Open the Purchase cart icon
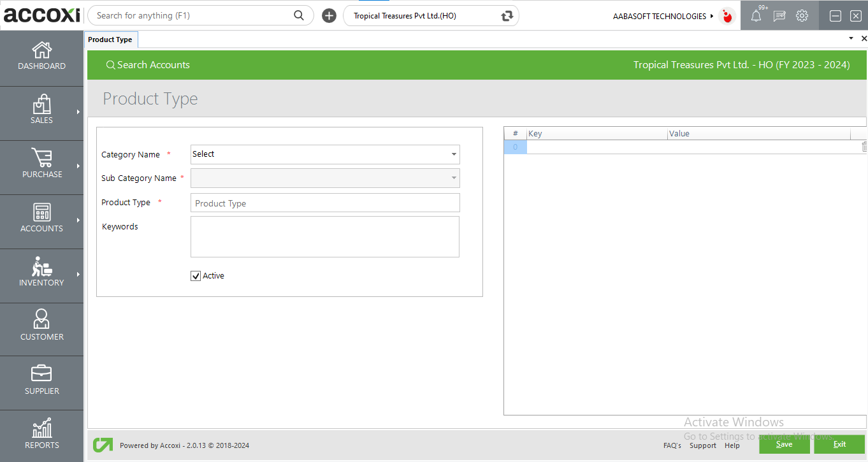The width and height of the screenshot is (868, 462). (42, 158)
